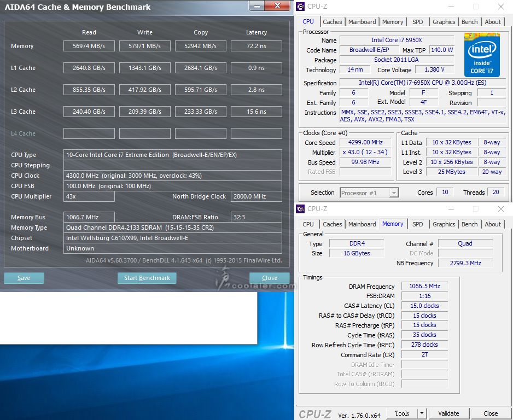Click CPU-Z title bar icon of memory timings window
The height and width of the screenshot is (420, 513).
pos(300,209)
